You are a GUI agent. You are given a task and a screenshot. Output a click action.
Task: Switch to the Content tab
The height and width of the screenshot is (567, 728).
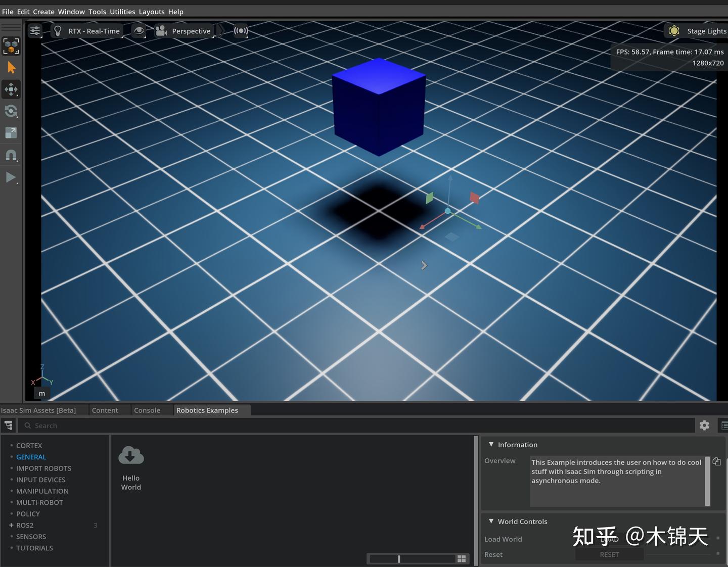[105, 410]
